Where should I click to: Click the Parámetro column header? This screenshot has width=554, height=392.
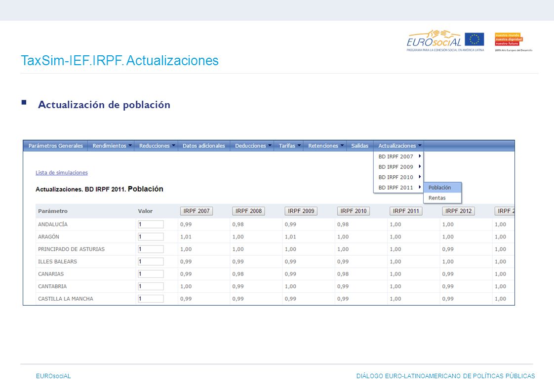click(53, 211)
